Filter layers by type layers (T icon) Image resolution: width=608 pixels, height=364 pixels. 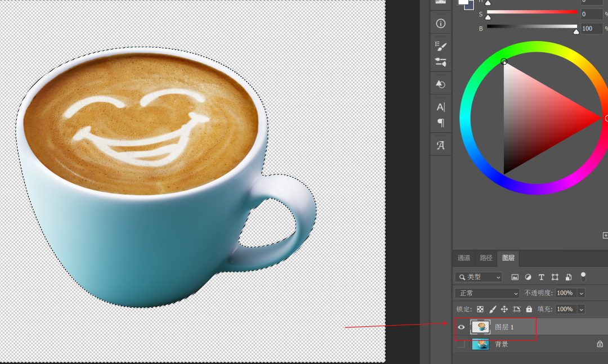coord(542,277)
